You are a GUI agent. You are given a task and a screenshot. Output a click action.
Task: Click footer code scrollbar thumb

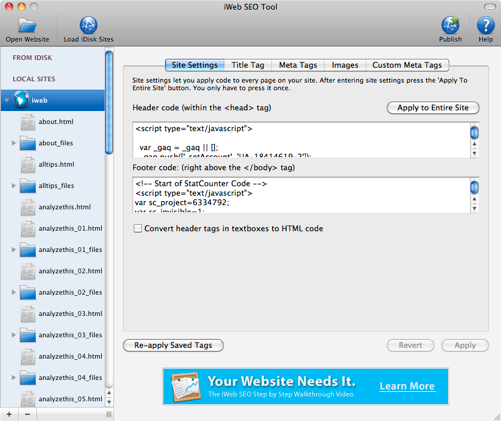click(x=474, y=187)
